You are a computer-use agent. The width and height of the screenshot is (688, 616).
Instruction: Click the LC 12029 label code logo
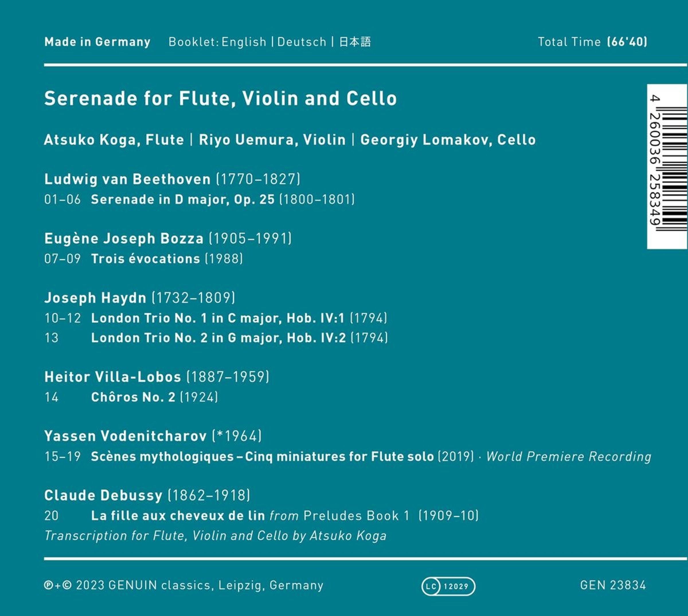[448, 586]
